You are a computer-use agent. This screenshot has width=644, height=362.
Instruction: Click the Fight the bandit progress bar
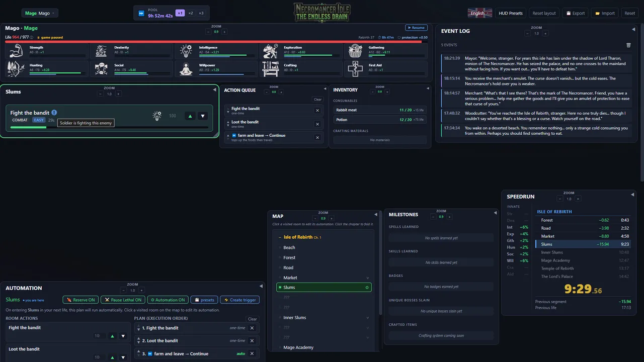point(109,128)
